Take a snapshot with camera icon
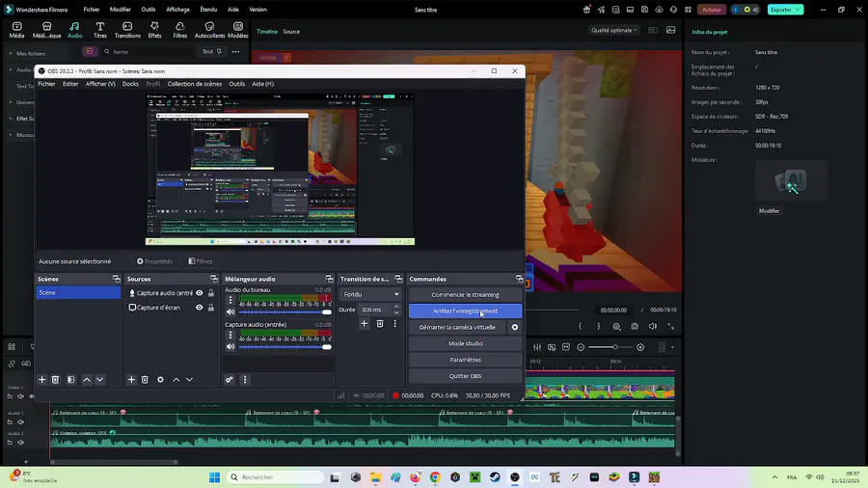The width and height of the screenshot is (868, 488). tap(635, 326)
